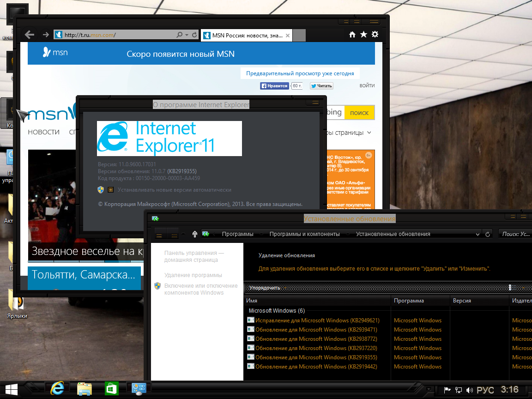Screen dimensions: 532x399
Task: Click the Twitter 'Читать' button
Action: coord(321,86)
